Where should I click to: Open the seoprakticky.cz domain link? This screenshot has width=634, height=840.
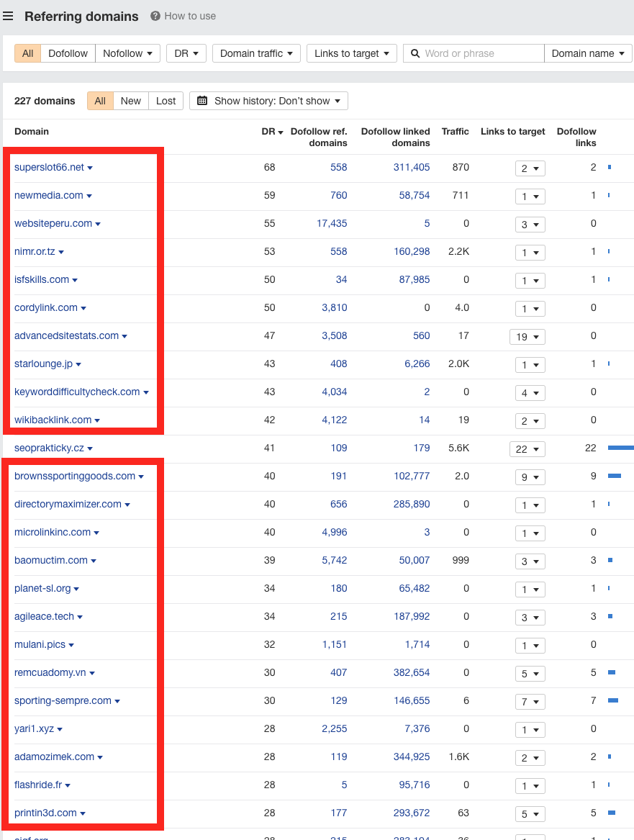(49, 448)
